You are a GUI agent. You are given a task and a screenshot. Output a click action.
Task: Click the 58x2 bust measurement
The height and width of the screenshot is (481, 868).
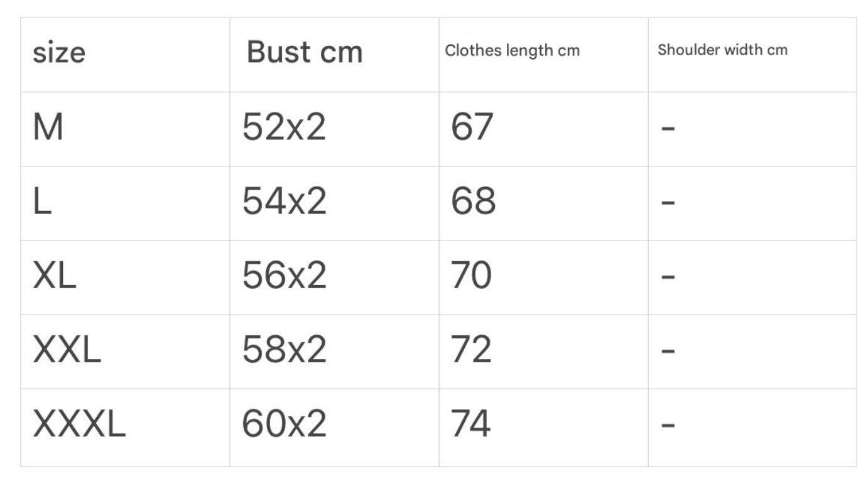pos(285,350)
